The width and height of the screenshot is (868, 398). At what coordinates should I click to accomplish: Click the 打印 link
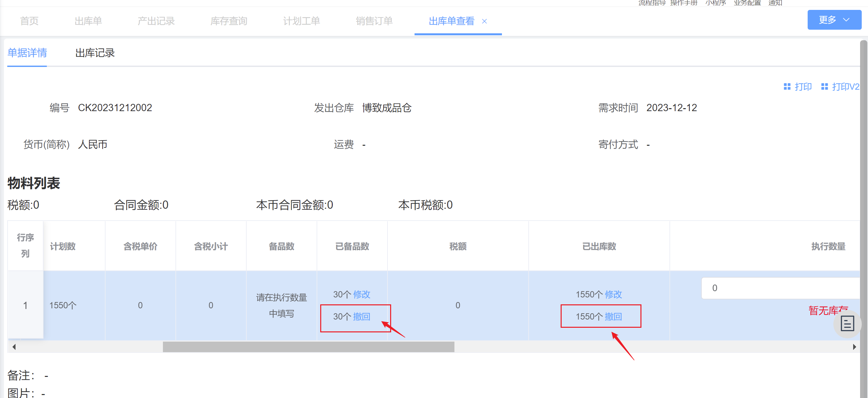point(803,87)
